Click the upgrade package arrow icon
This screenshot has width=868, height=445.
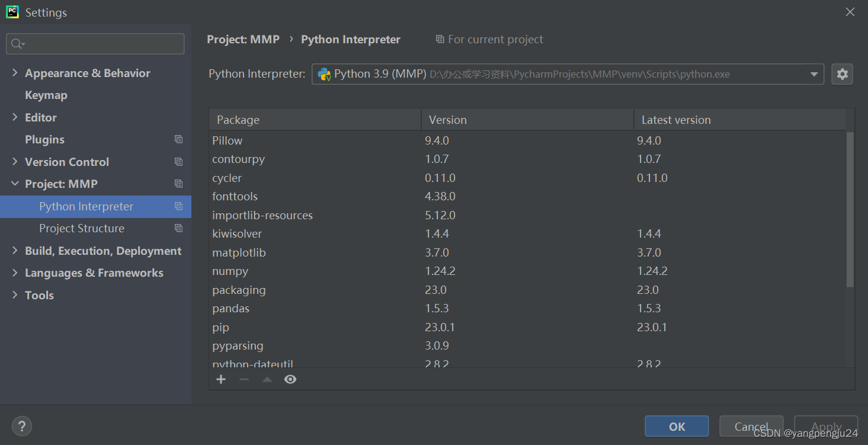[267, 379]
